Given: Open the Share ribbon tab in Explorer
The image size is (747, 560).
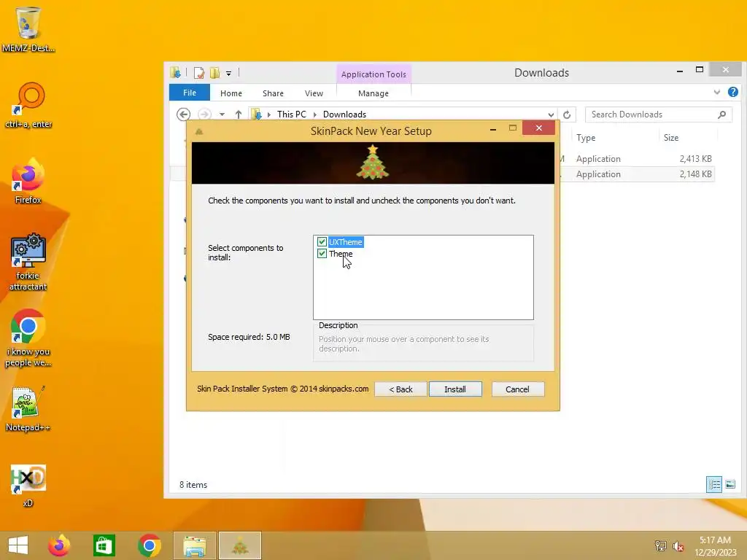Looking at the screenshot, I should [273, 93].
